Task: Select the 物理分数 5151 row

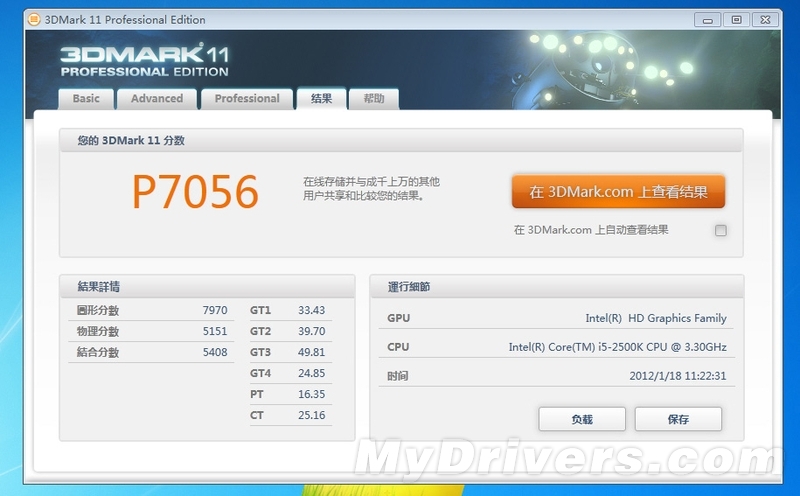Action: [x=146, y=331]
